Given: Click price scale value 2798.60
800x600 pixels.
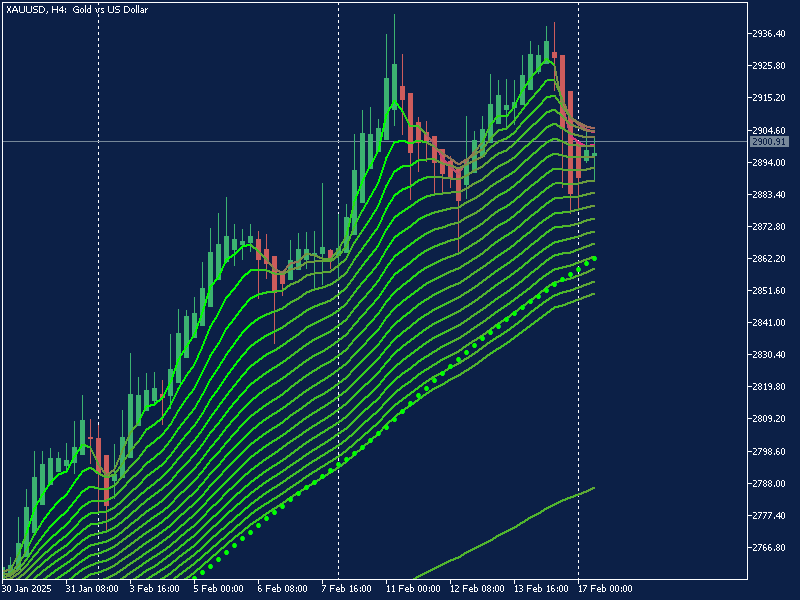Looking at the screenshot, I should 769,452.
